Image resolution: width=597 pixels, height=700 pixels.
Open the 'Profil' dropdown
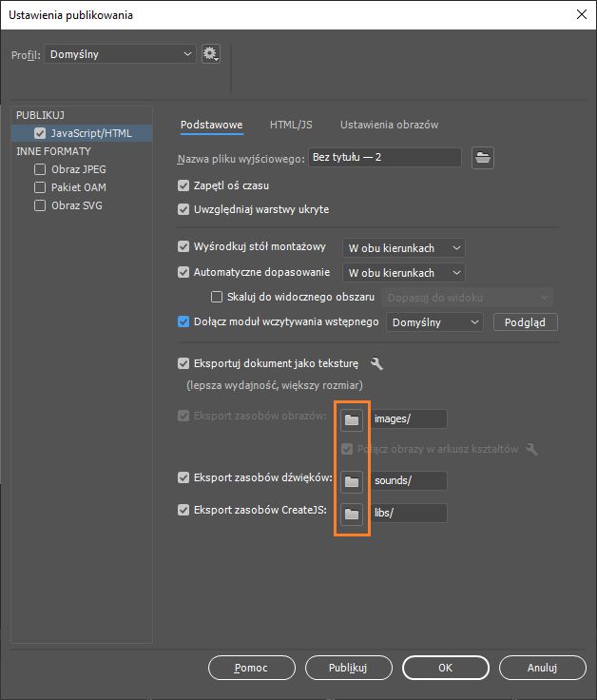[x=121, y=54]
